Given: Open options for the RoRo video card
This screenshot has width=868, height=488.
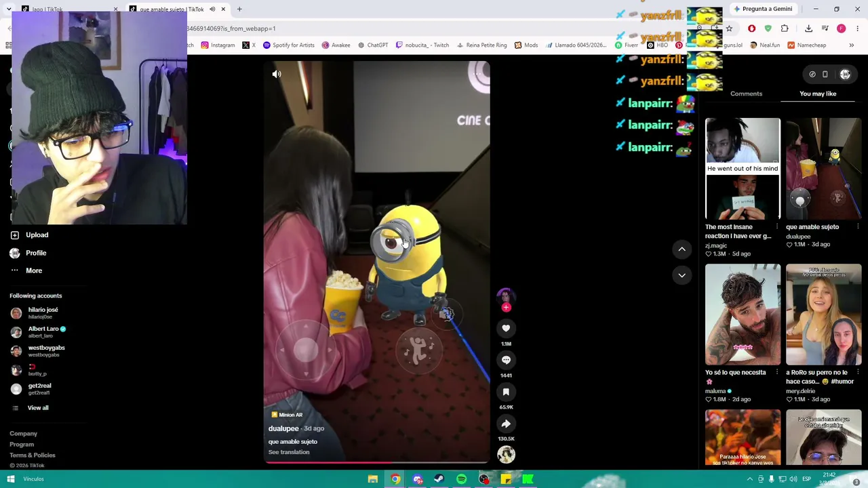Looking at the screenshot, I should coord(858,372).
